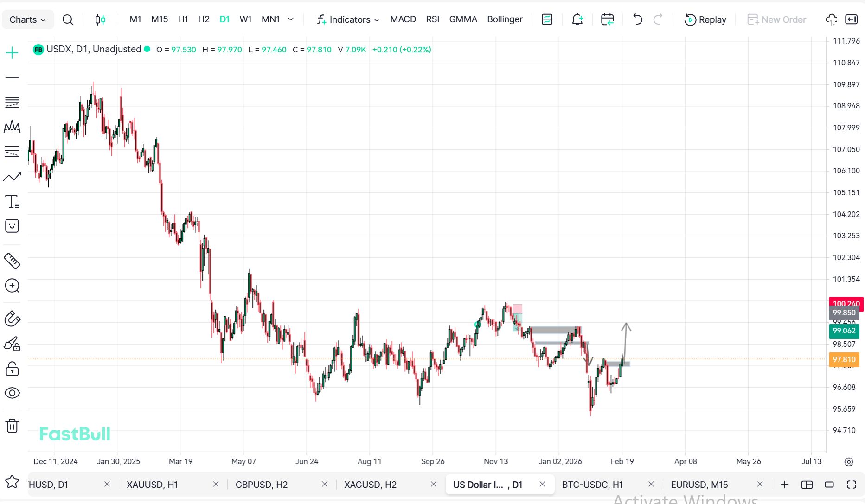Viewport: 865px width, 504px height.
Task: Select the ruler measure tool
Action: 12,261
